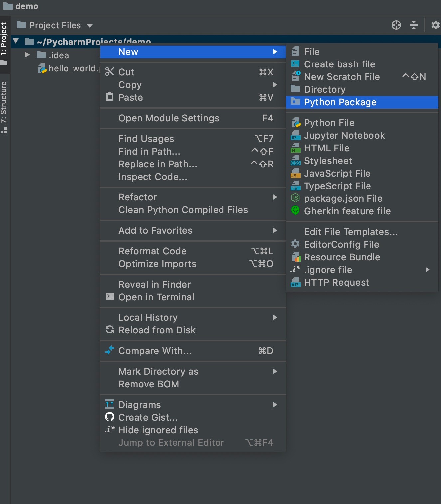The height and width of the screenshot is (504, 441).
Task: Open the Project Files view dropdown
Action: [55, 25]
